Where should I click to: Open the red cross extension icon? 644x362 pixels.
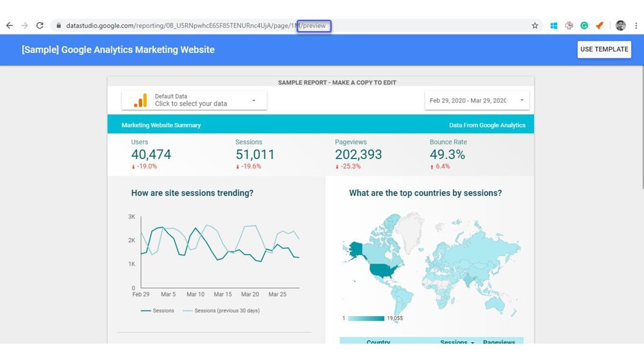[x=569, y=25]
